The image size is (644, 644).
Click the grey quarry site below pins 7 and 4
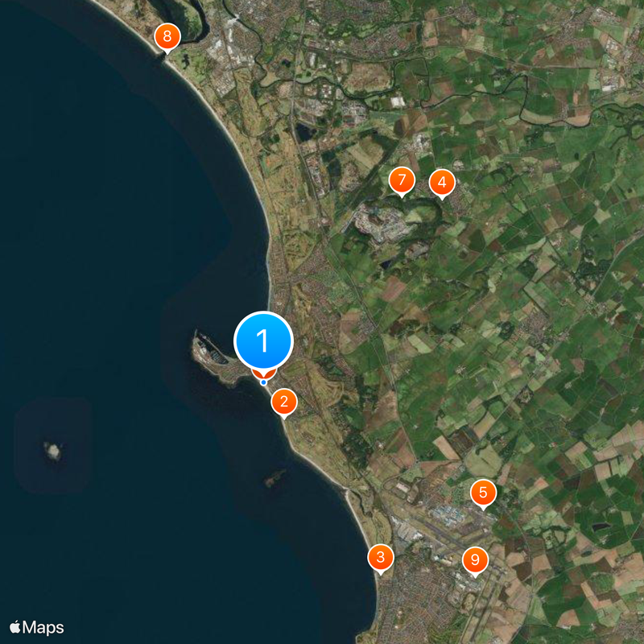[382, 224]
